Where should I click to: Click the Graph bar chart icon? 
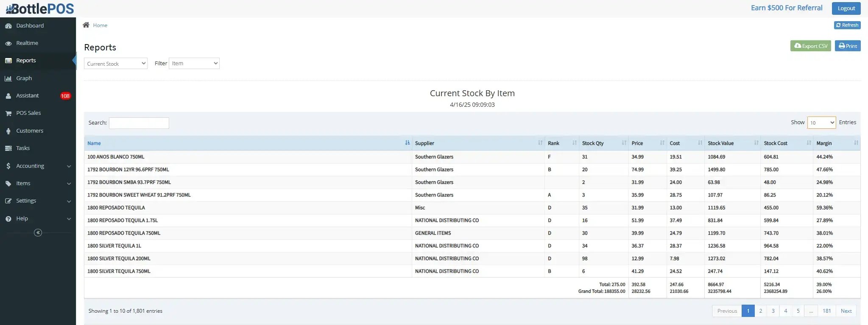coord(8,78)
